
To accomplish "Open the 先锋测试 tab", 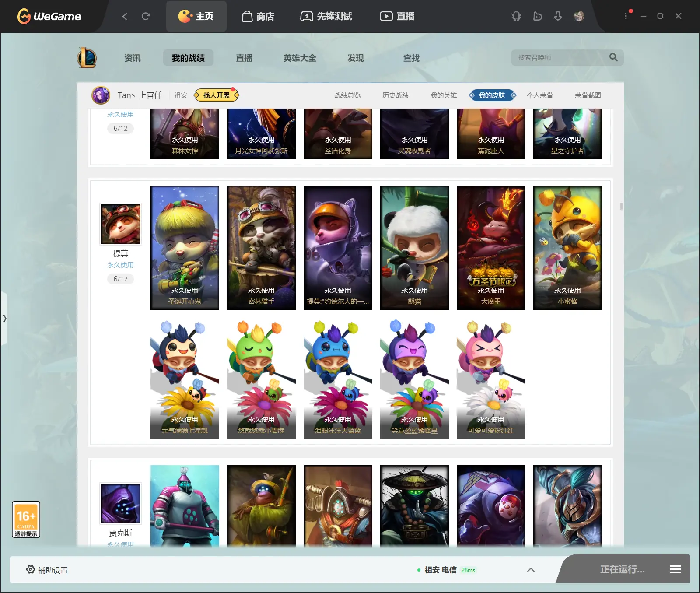I will pyautogui.click(x=326, y=16).
